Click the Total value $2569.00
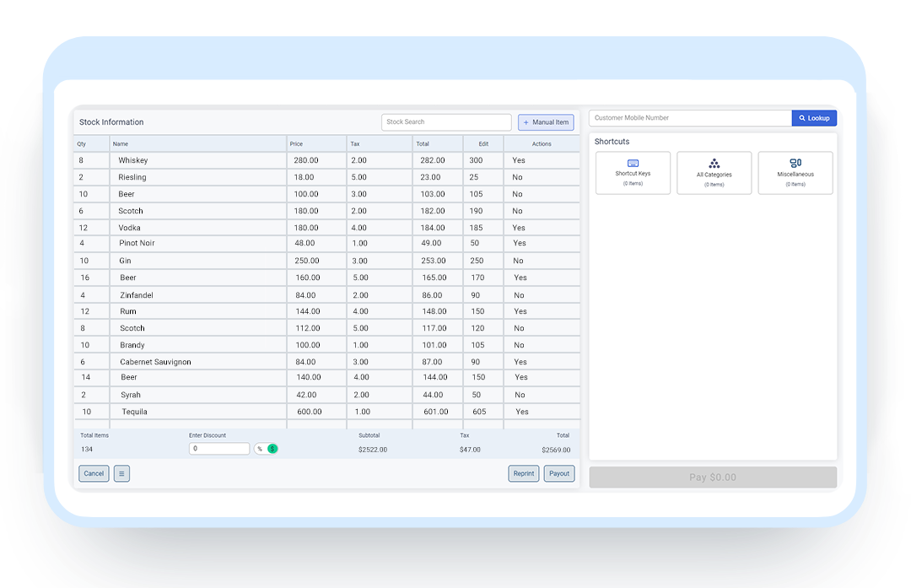The width and height of the screenshot is (911, 588). (556, 450)
